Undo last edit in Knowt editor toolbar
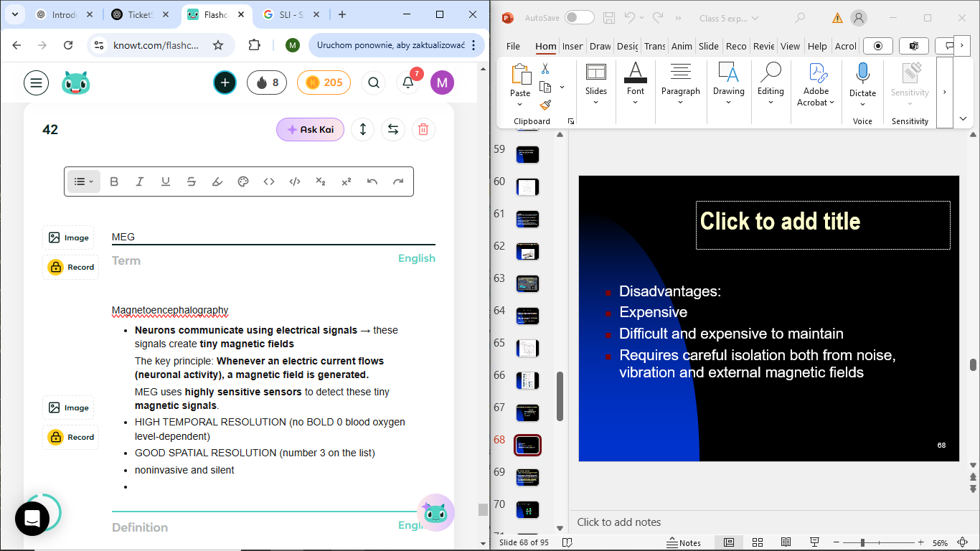 372,182
